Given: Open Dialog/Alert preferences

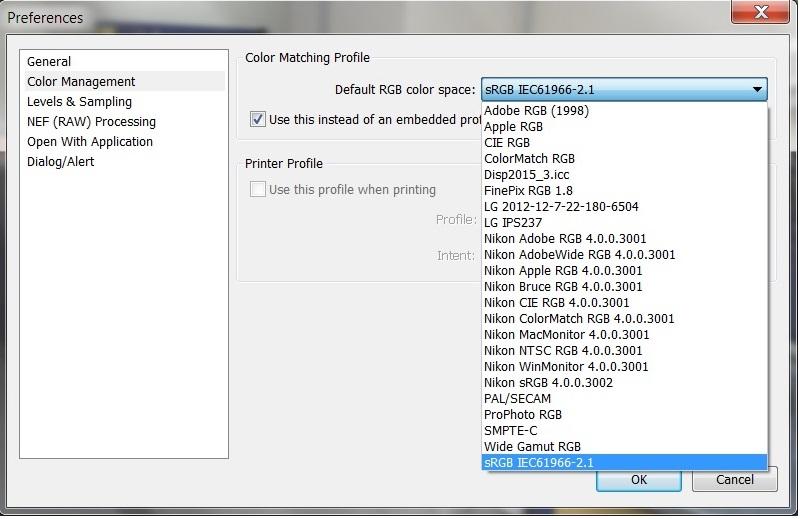Looking at the screenshot, I should pyautogui.click(x=124, y=161).
